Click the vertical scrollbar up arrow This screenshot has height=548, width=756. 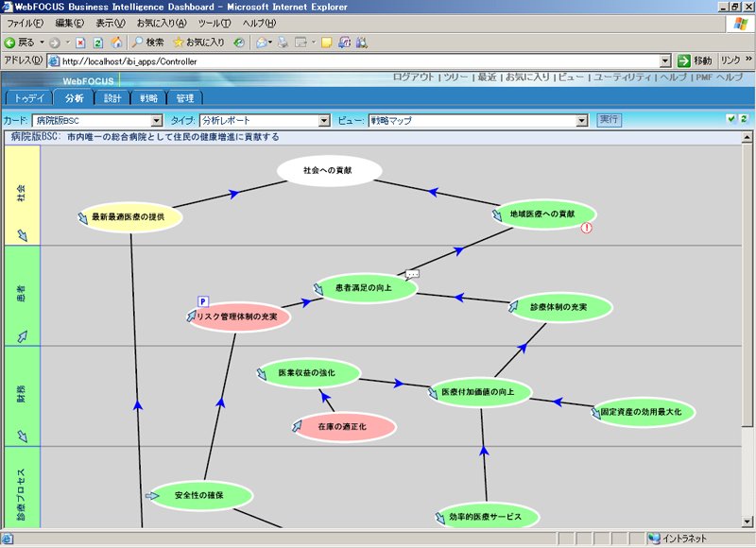pyautogui.click(x=747, y=137)
